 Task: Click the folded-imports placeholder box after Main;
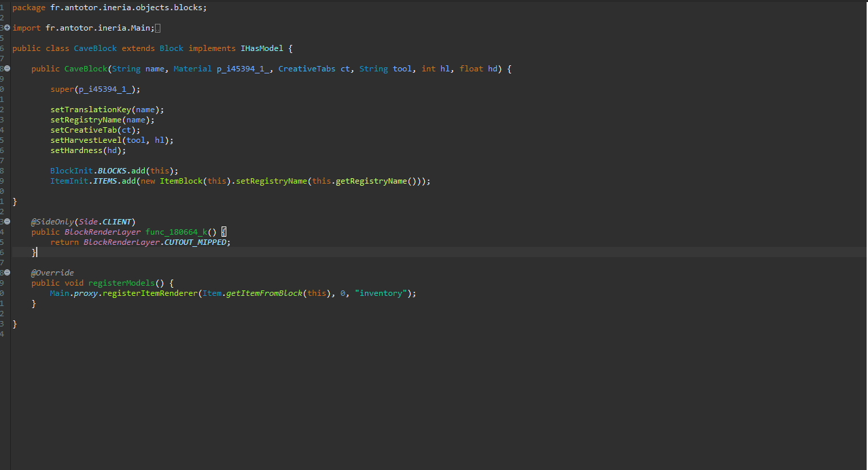click(x=158, y=28)
